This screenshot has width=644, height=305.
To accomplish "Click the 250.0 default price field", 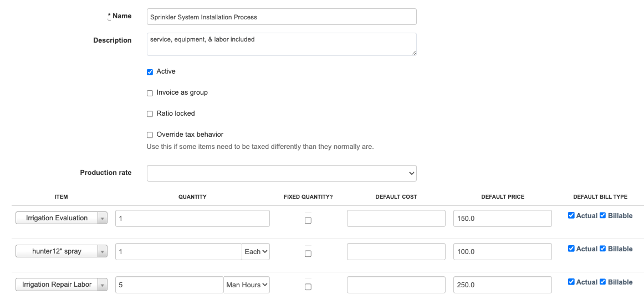I will click(503, 285).
